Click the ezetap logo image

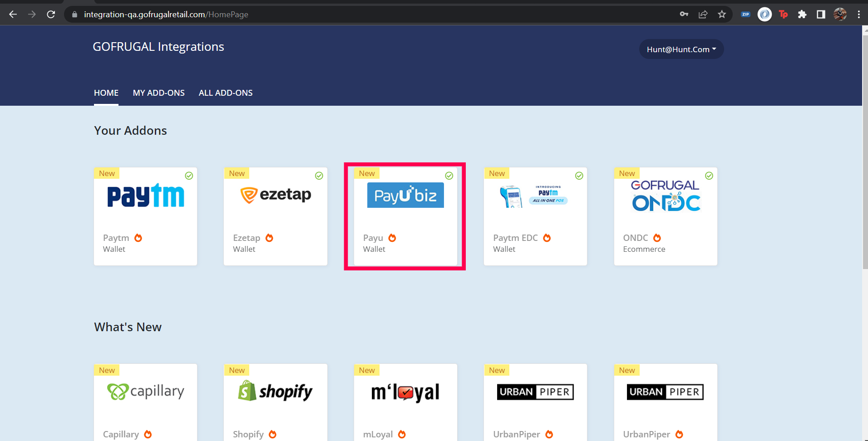point(276,195)
